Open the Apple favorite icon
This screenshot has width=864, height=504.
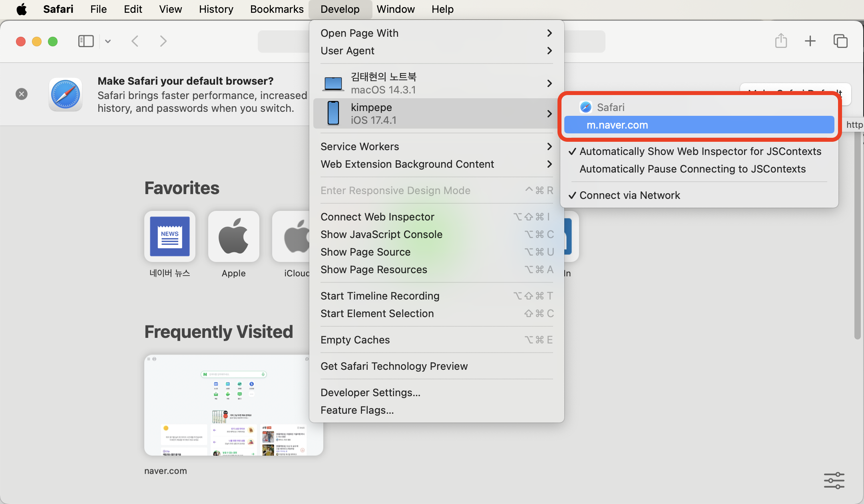(234, 237)
